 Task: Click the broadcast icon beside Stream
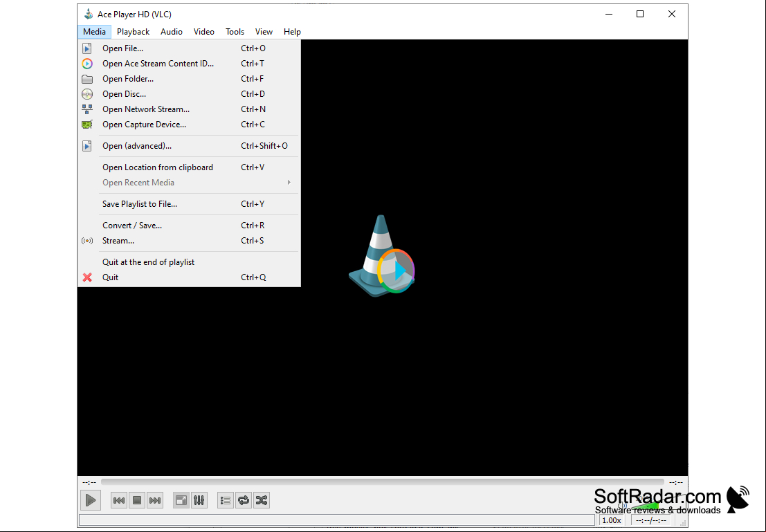pyautogui.click(x=87, y=240)
